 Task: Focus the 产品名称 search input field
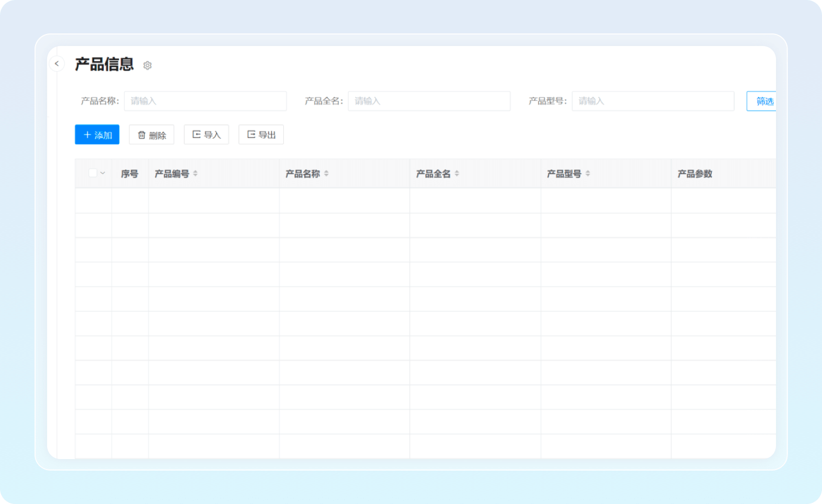coord(206,101)
